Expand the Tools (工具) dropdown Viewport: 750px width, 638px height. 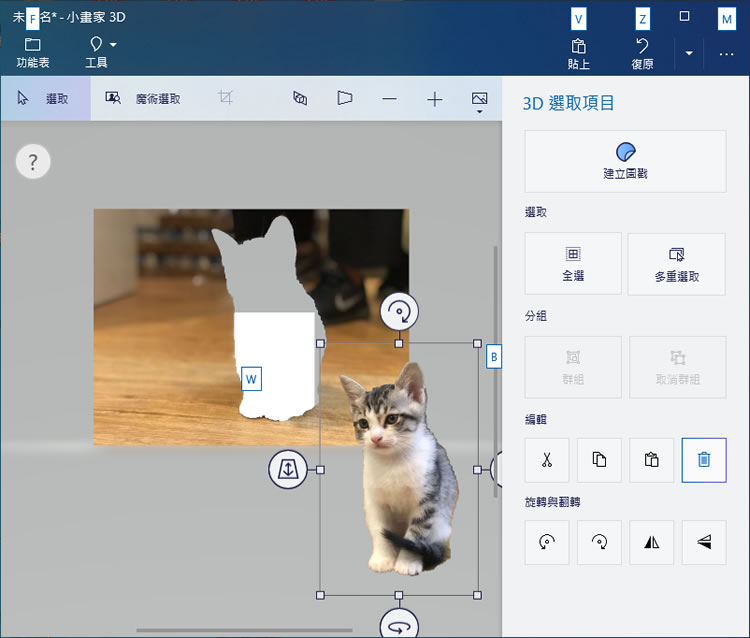102,52
